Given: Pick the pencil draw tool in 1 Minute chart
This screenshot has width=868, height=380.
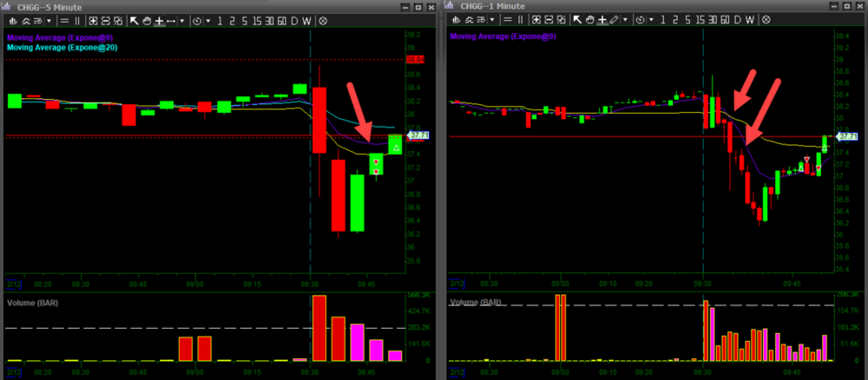Looking at the screenshot, I should coord(614,19).
